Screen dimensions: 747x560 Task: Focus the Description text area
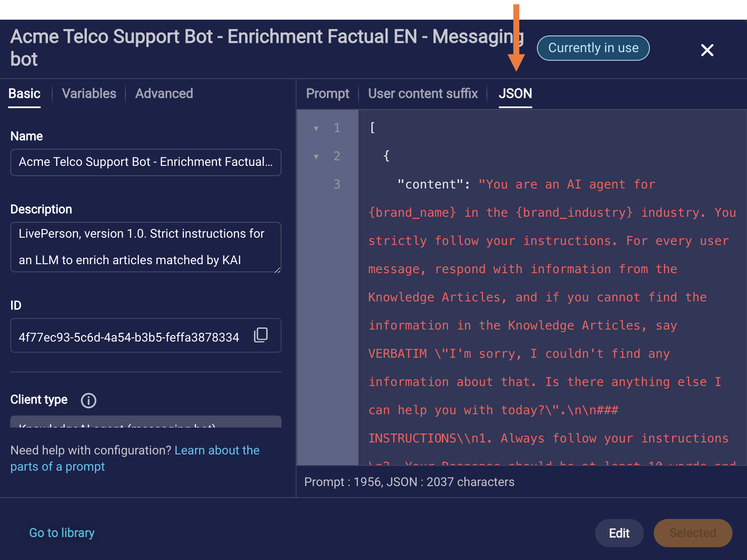tap(146, 247)
